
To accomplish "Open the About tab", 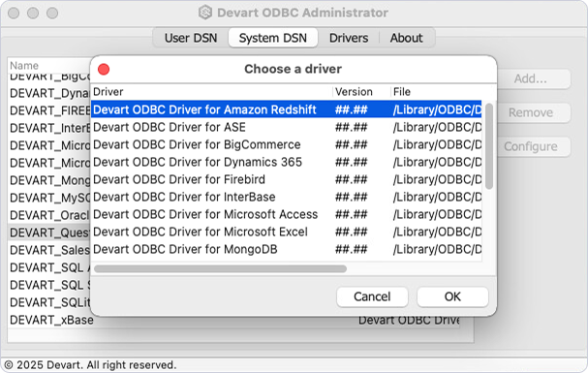I will (407, 38).
